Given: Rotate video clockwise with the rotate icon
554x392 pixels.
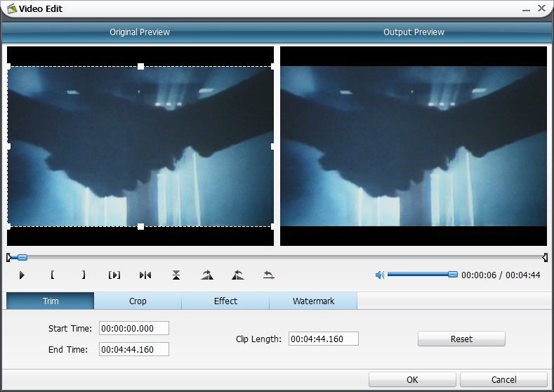Looking at the screenshot, I should coord(207,275).
